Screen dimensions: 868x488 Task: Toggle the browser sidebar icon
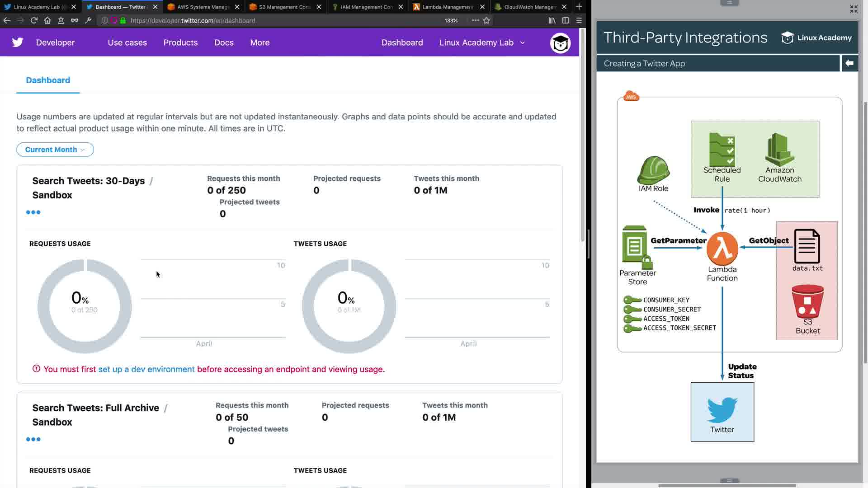565,20
